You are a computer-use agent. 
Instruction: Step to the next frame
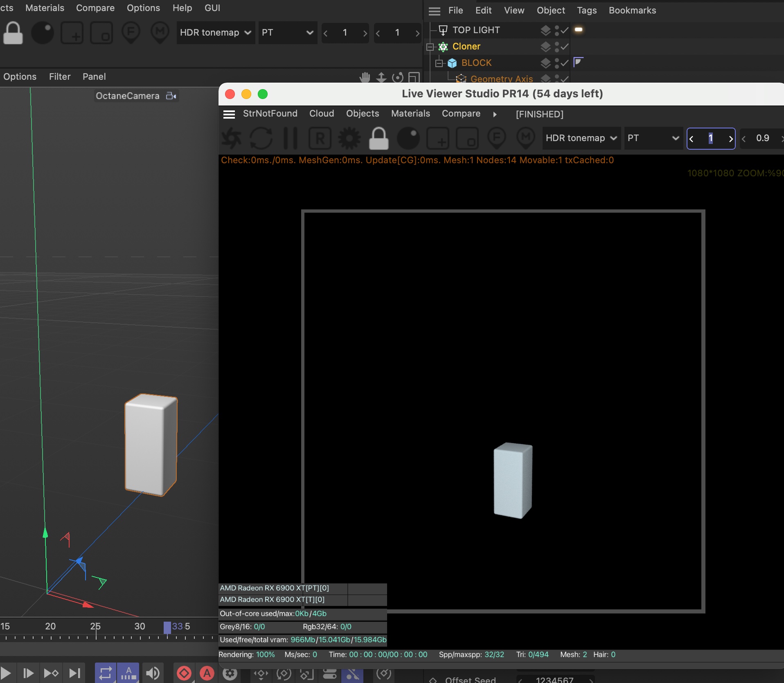pos(28,673)
